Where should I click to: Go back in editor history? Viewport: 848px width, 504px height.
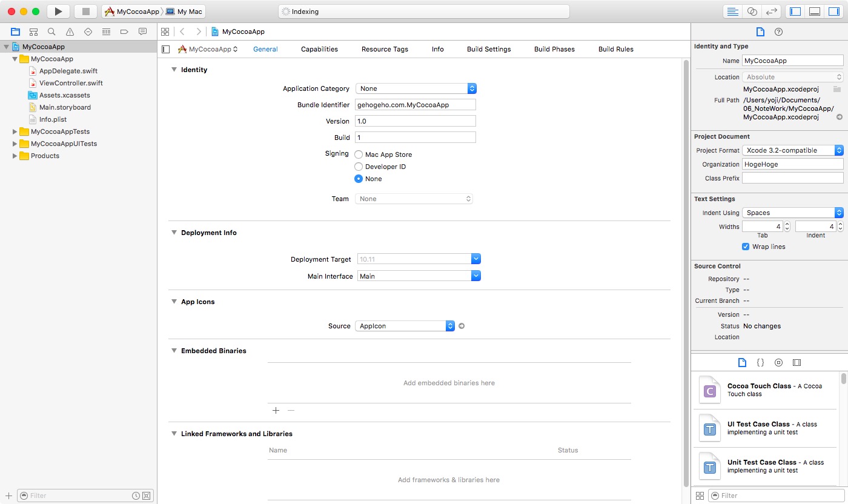click(182, 31)
